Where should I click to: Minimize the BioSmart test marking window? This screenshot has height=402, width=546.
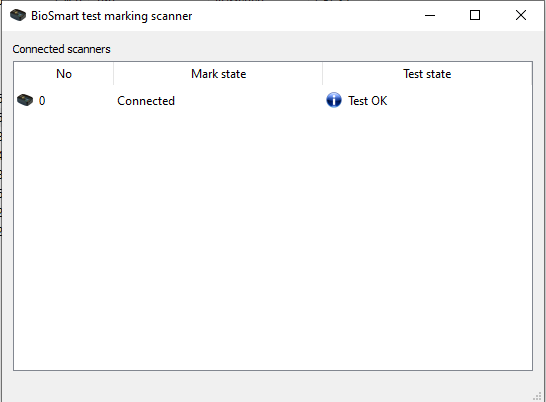coord(430,15)
